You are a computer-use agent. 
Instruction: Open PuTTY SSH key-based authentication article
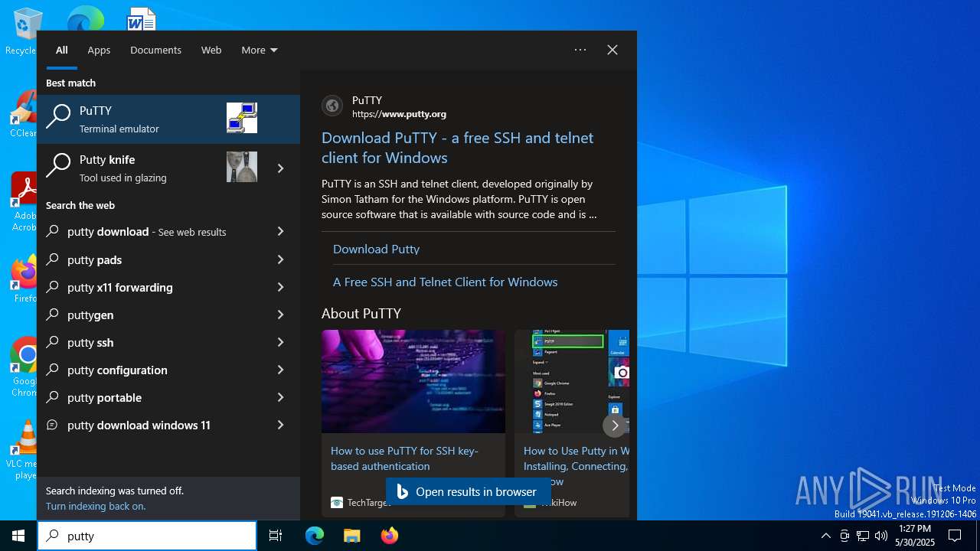pyautogui.click(x=404, y=458)
